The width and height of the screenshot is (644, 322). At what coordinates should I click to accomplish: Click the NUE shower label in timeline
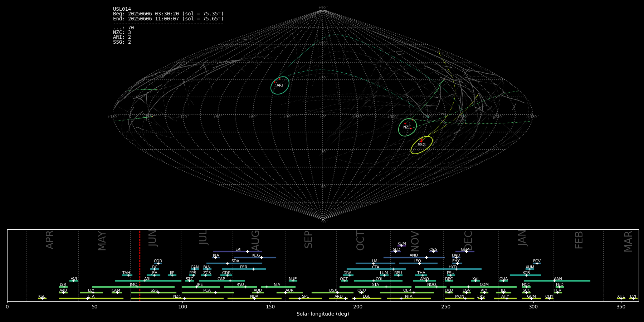[293, 279]
